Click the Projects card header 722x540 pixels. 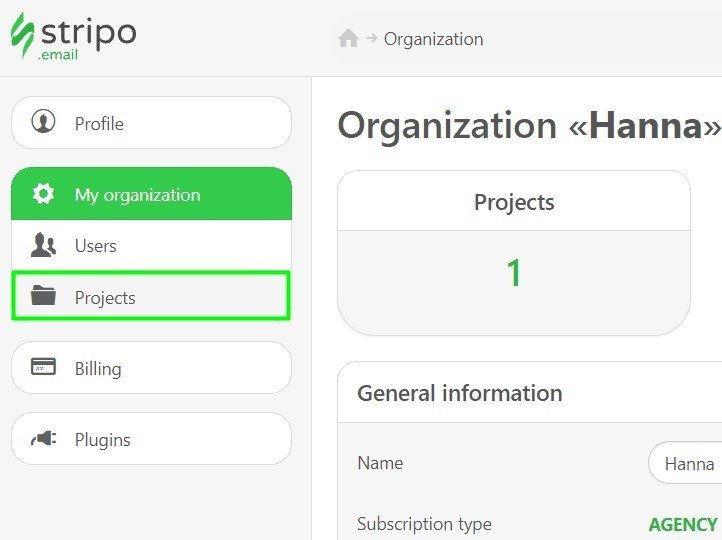click(514, 202)
